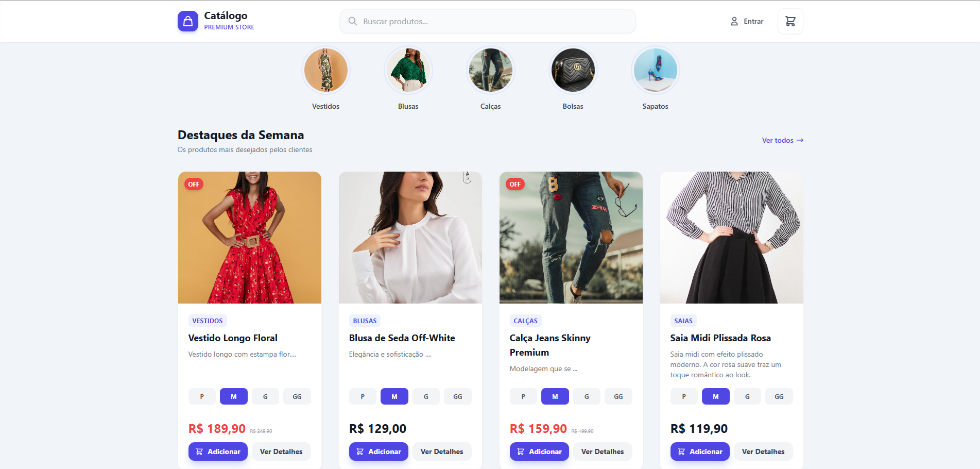Select size P for Vestido Longo Floral

[202, 396]
